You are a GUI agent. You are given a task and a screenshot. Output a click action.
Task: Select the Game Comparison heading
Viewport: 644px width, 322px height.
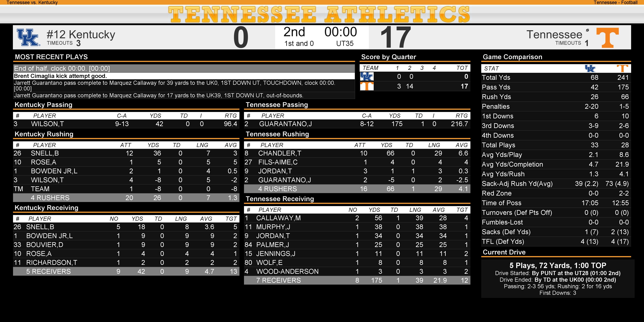point(512,57)
